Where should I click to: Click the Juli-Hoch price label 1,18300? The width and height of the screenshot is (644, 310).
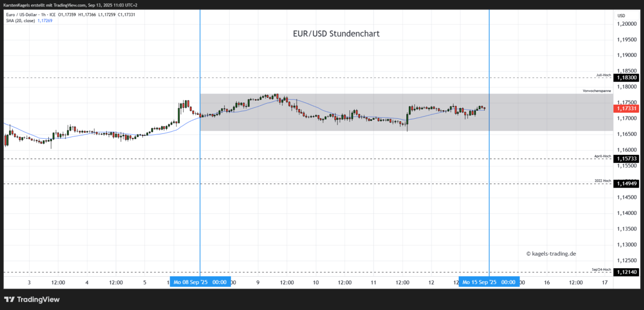(x=627, y=77)
